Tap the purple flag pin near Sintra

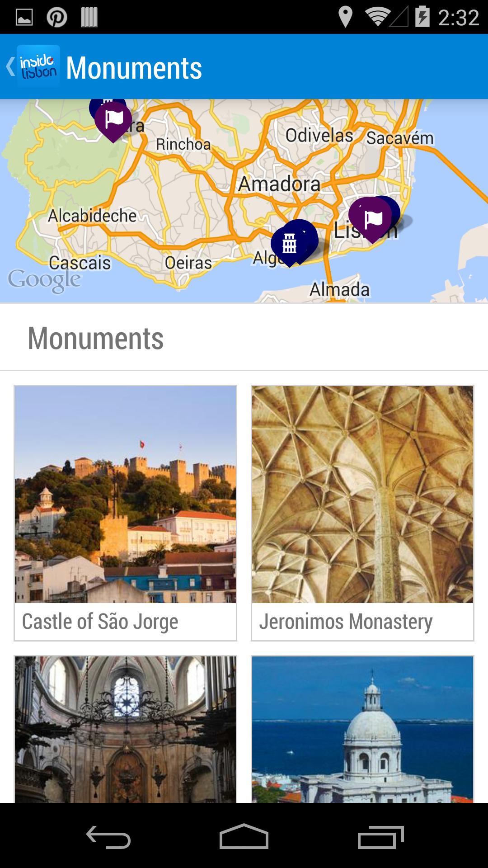(113, 120)
